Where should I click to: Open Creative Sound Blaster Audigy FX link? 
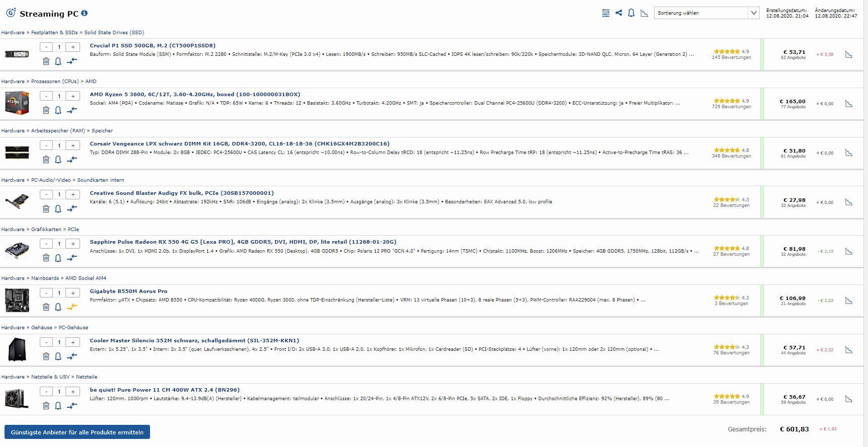(182, 193)
